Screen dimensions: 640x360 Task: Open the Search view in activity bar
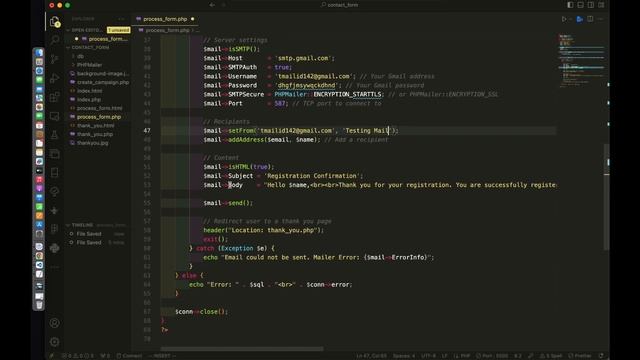[55, 40]
